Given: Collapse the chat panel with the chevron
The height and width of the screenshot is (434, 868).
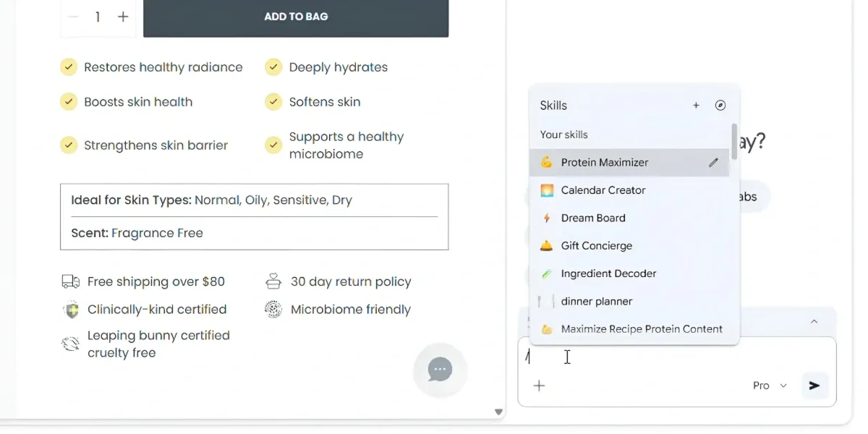Looking at the screenshot, I should [814, 321].
